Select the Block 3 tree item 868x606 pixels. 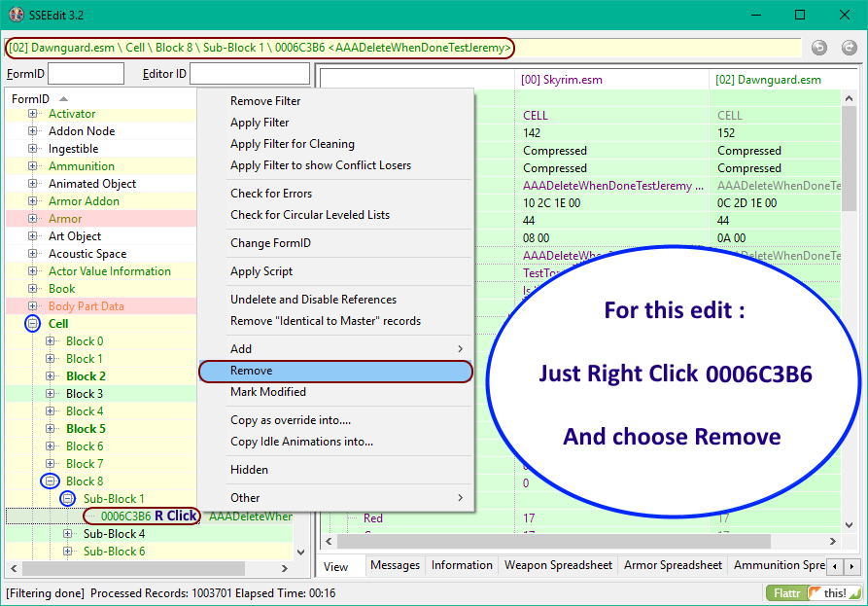(x=85, y=394)
